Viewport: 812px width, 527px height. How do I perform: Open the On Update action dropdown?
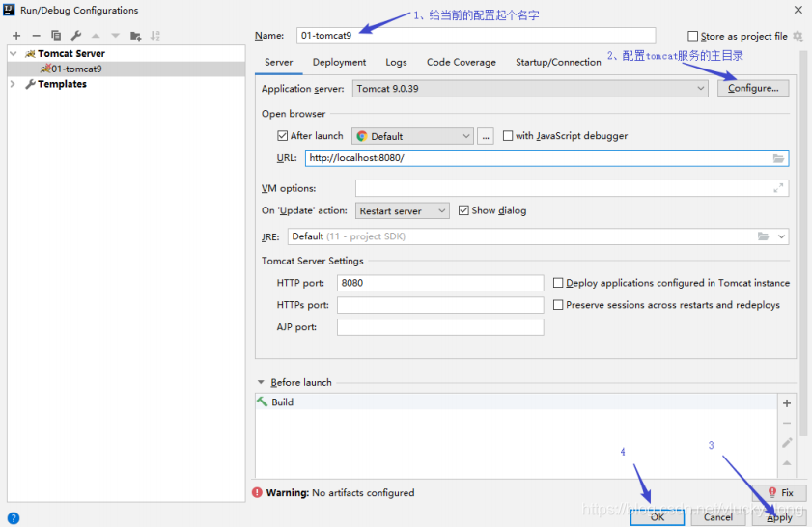point(403,210)
